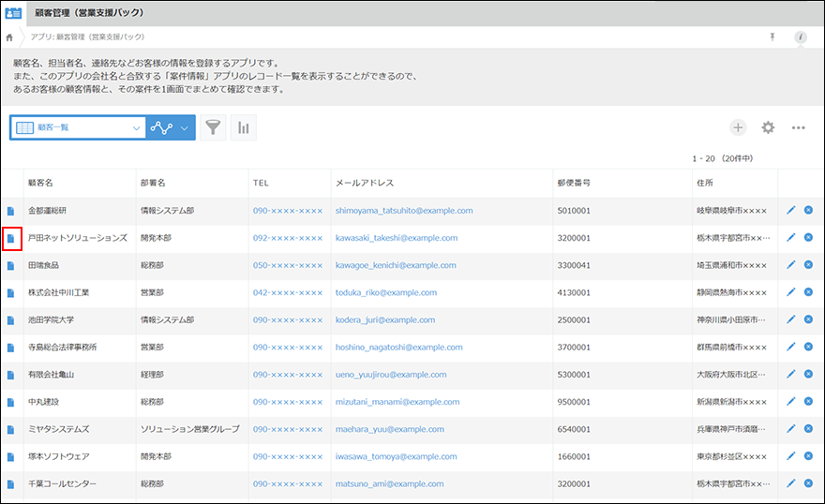Click TEL 050-××××-×××× for 田端食品

click(288, 265)
